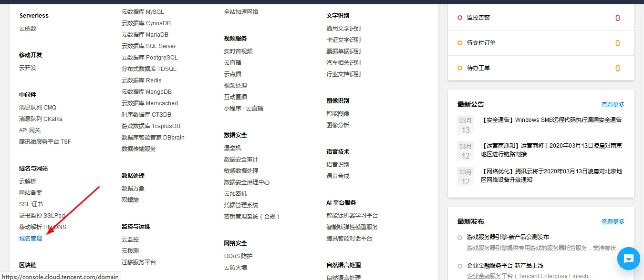This screenshot has width=644, height=280.
Task: Open 云开发 under 移动开发
Action: point(28,68)
